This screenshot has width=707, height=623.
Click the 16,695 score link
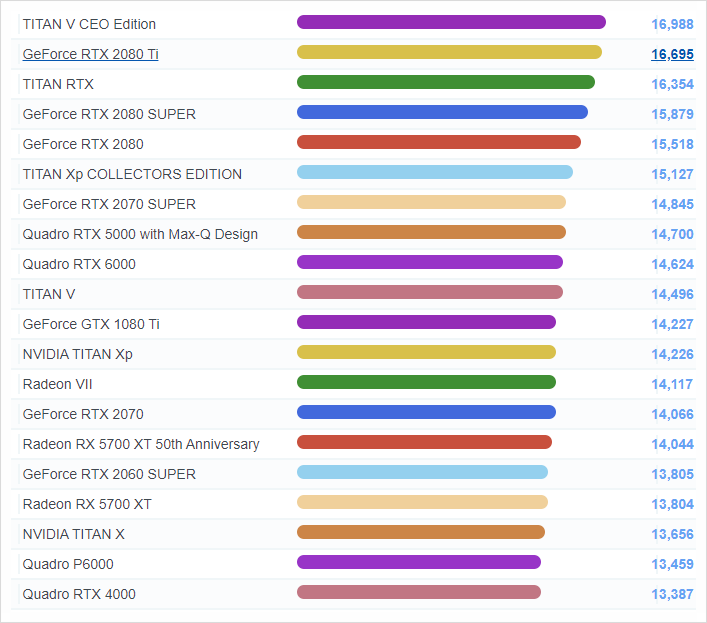point(672,54)
